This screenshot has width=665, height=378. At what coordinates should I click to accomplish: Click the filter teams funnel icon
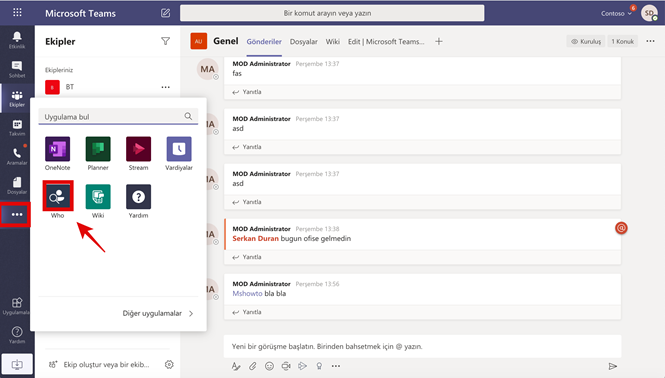click(x=165, y=41)
